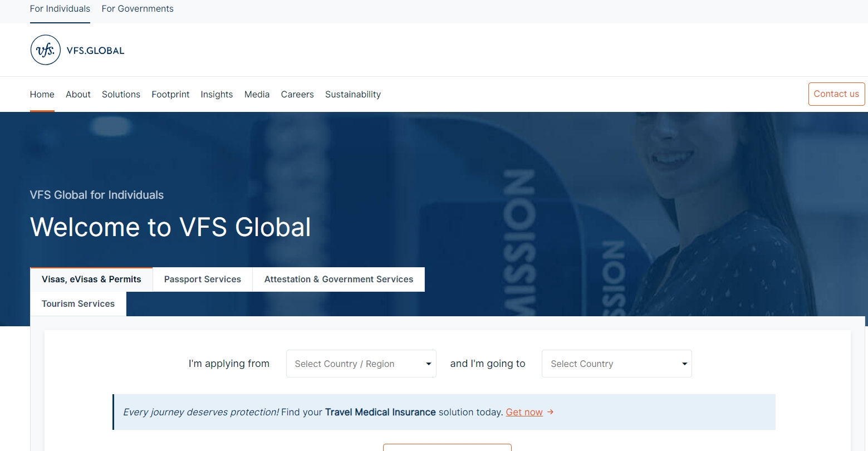Open the Sustainability menu item
This screenshot has width=868, height=451.
[x=353, y=95]
